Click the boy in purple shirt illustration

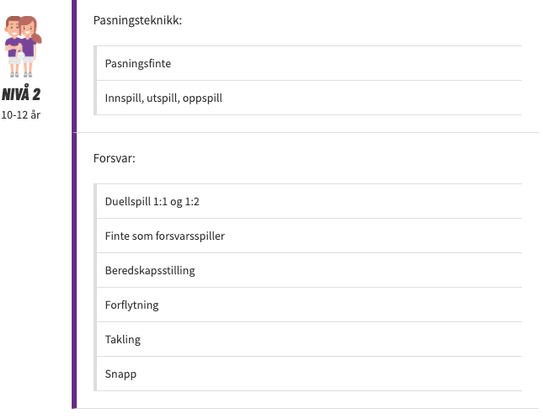pos(13,46)
